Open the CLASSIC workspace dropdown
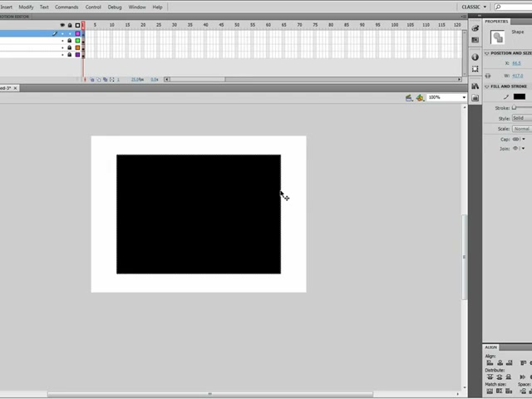This screenshot has width=532, height=399. pyautogui.click(x=474, y=7)
